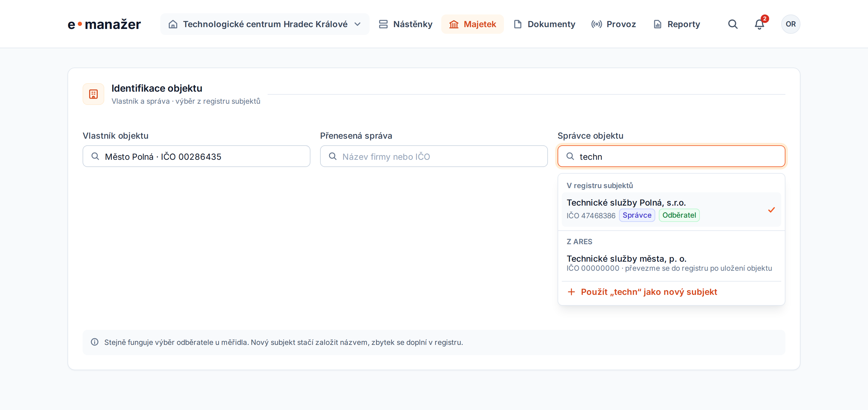Click the home icon in workspace selector

[173, 24]
